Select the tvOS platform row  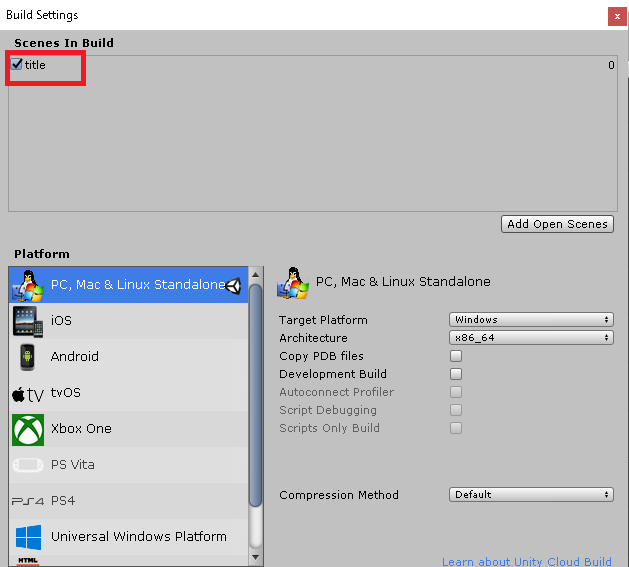[128, 393]
